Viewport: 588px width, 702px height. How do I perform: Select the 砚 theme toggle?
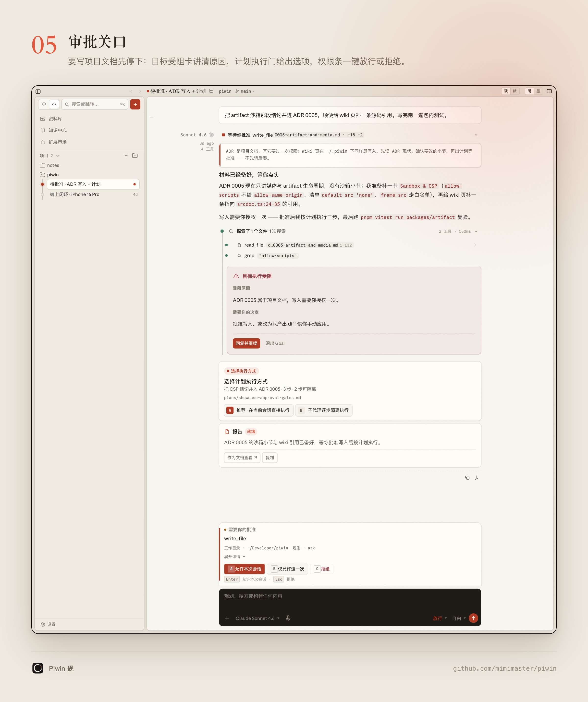[506, 91]
